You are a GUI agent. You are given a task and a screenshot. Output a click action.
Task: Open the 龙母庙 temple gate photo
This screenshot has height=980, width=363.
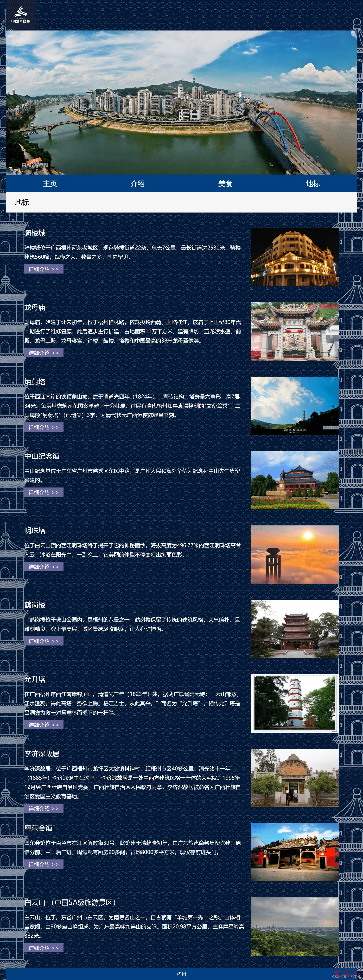point(294,331)
